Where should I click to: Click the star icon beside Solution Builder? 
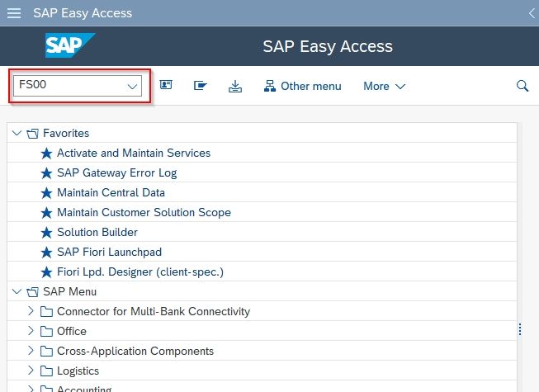(x=46, y=233)
